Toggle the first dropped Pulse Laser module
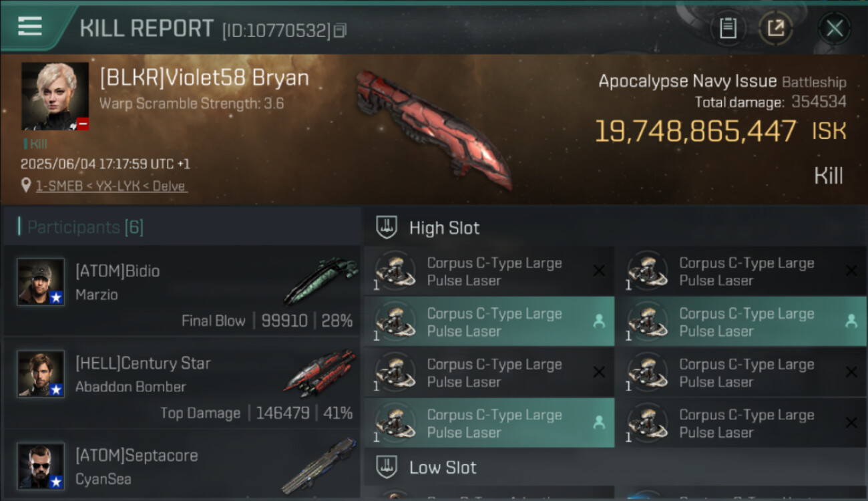This screenshot has height=501, width=868. click(x=489, y=322)
